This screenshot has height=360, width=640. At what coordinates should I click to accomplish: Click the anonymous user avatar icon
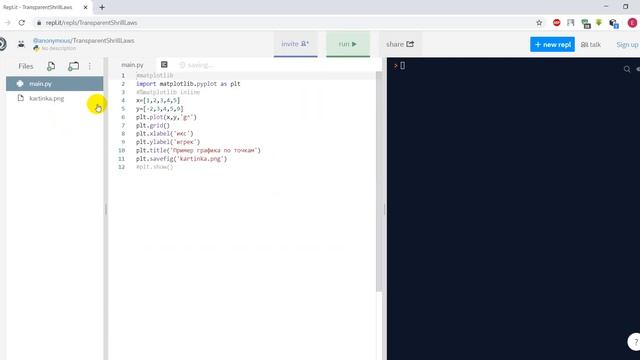(x=21, y=44)
